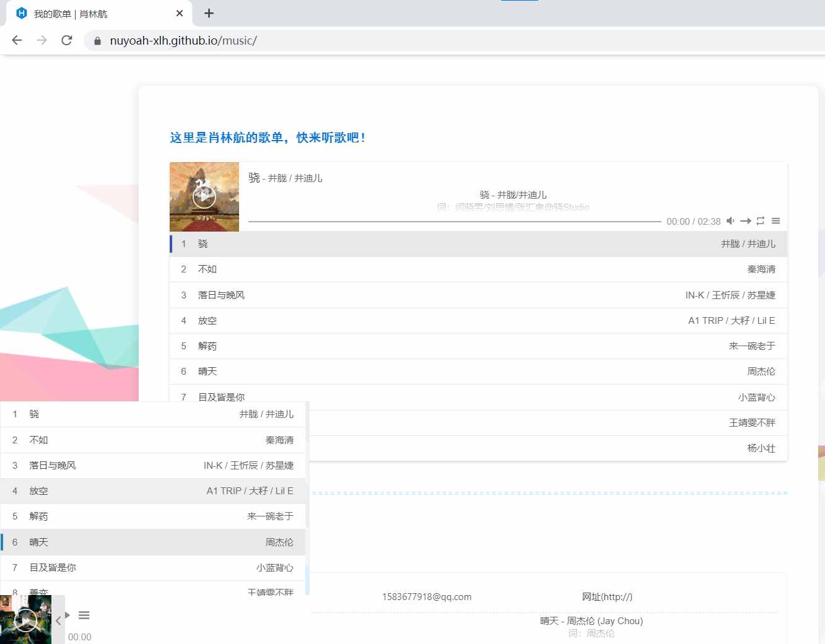Mute audio with the speaker icon
Viewport: 825px width, 644px height.
coord(730,221)
